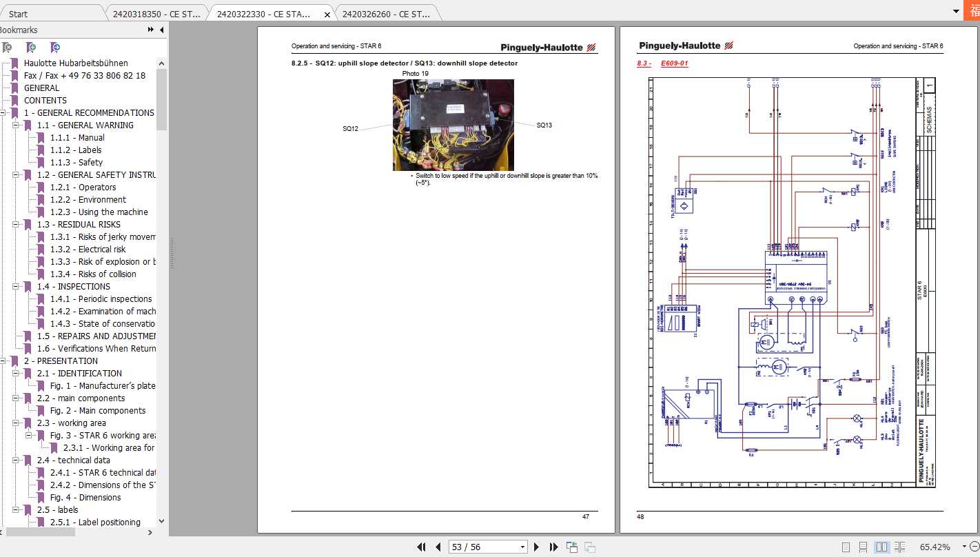Jump to the first page

click(x=422, y=547)
